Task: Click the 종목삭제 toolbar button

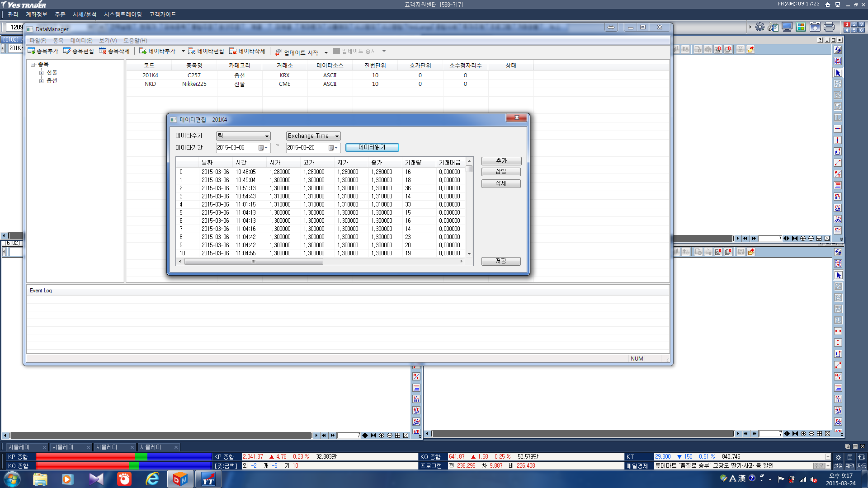Action: tap(114, 51)
